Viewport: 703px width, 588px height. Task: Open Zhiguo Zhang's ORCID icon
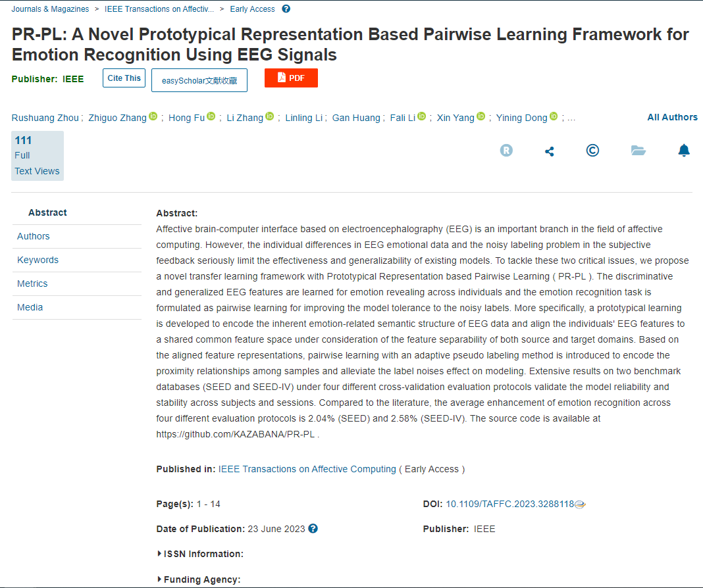pos(153,116)
